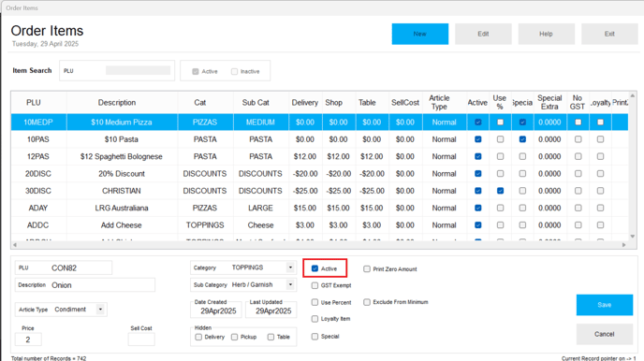The width and height of the screenshot is (644, 361).
Task: Check Exclude From Minimum
Action: click(367, 302)
